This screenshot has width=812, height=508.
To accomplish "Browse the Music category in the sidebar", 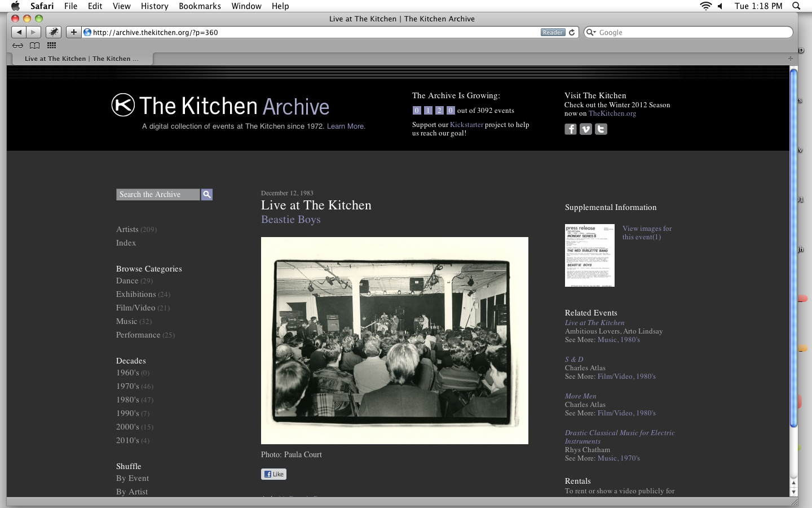I will point(127,321).
